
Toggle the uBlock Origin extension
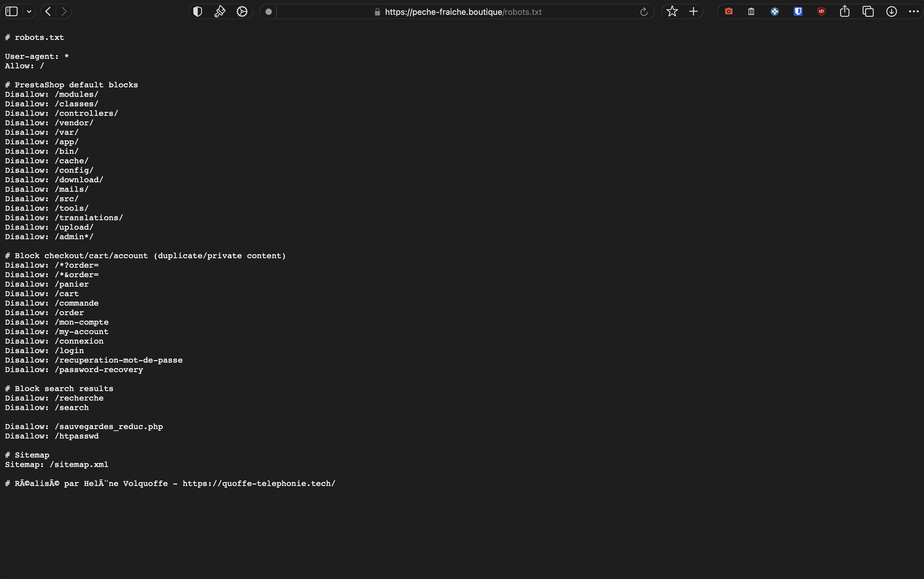(x=821, y=11)
